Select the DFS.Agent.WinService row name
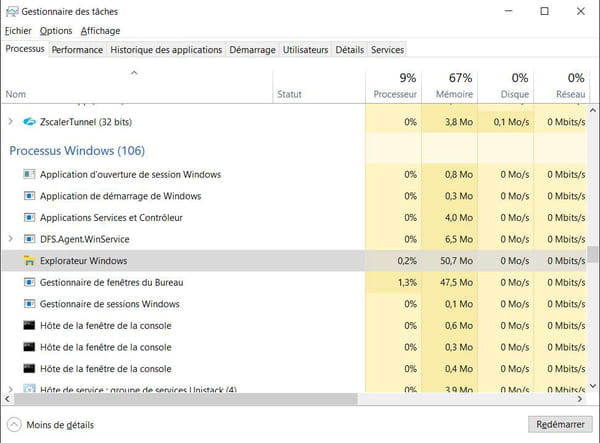 click(85, 239)
